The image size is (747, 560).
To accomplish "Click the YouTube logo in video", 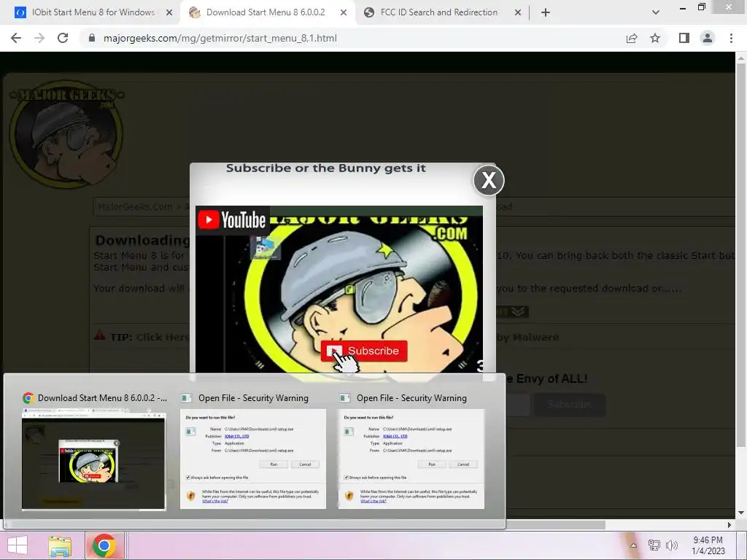I will (232, 220).
